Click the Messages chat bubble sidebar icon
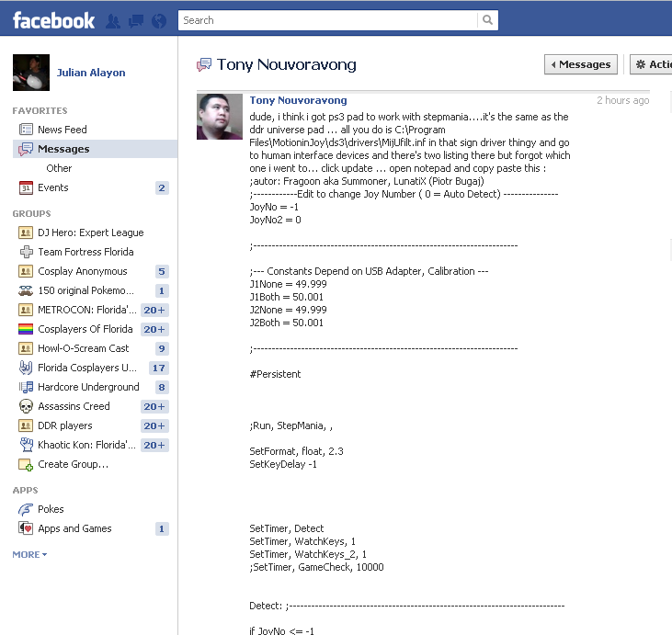The image size is (672, 635). pyautogui.click(x=26, y=149)
